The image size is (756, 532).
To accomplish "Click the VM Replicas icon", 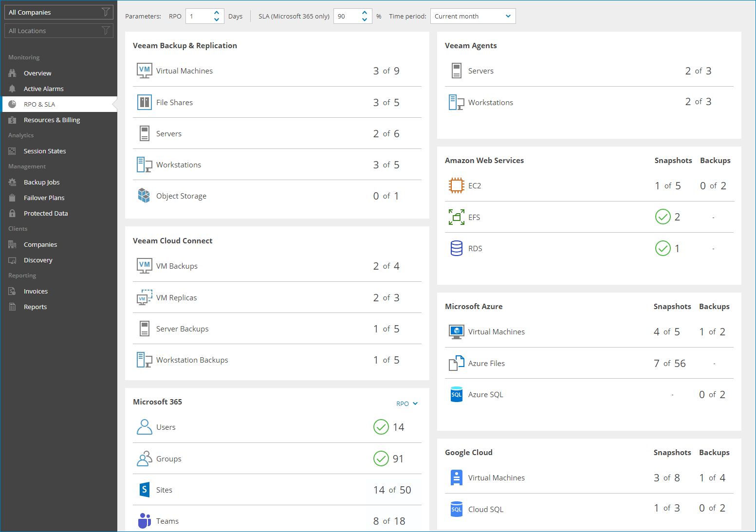I will tap(145, 297).
